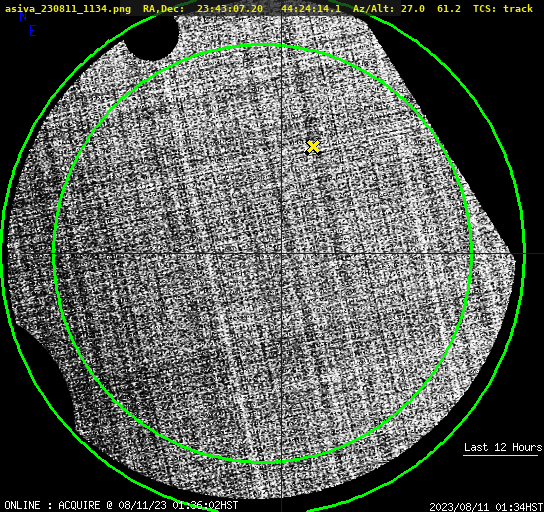
Task: Click the 23:43:07.20 right ascension value
Action: (x=230, y=9)
